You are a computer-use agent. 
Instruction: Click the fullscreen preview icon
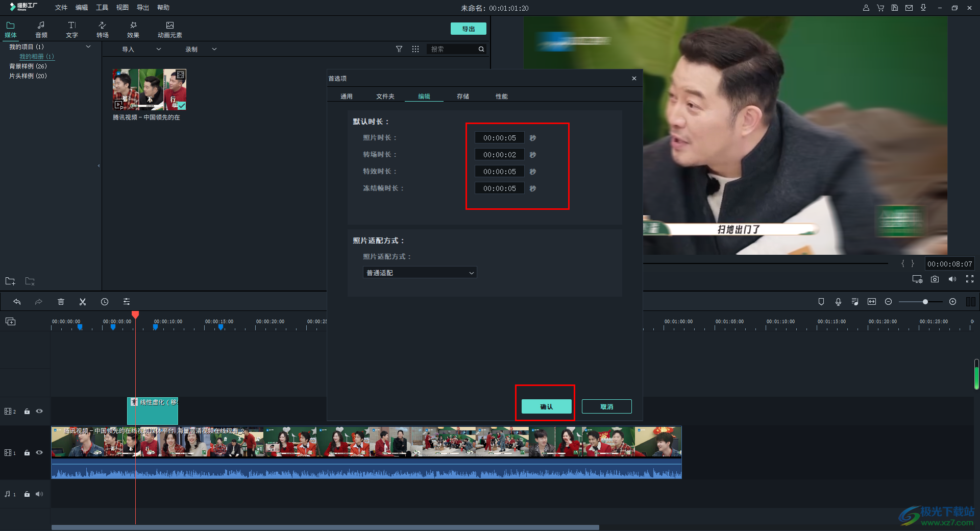click(x=970, y=279)
